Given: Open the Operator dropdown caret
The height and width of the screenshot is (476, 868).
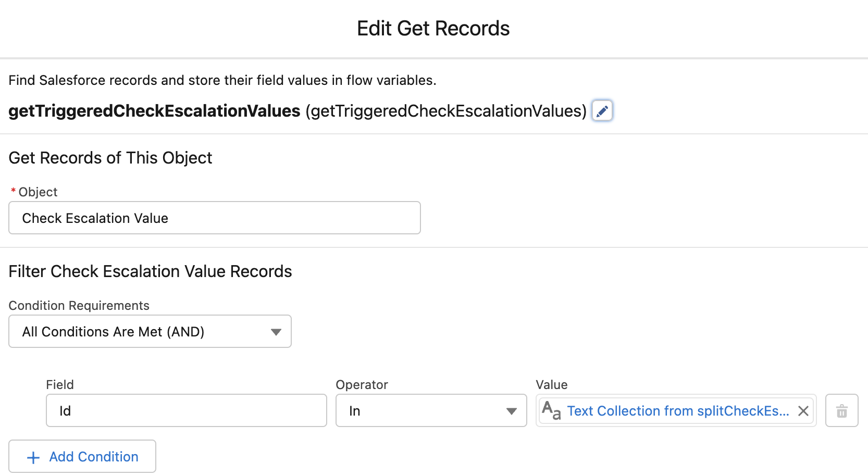Looking at the screenshot, I should (x=511, y=411).
